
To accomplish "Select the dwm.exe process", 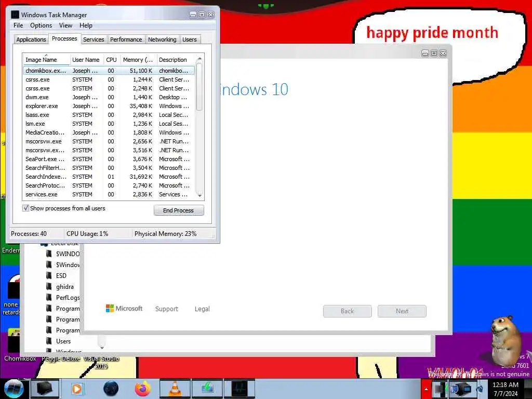I will coord(109,97).
